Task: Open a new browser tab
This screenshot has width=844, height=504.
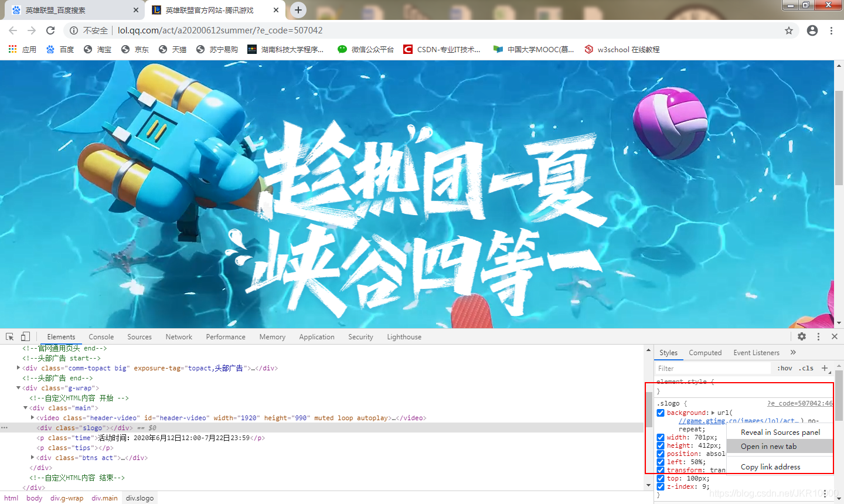Action: point(298,9)
